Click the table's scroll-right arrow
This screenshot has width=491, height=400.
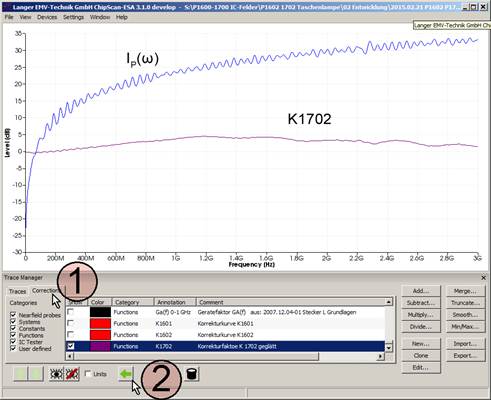click(x=381, y=356)
